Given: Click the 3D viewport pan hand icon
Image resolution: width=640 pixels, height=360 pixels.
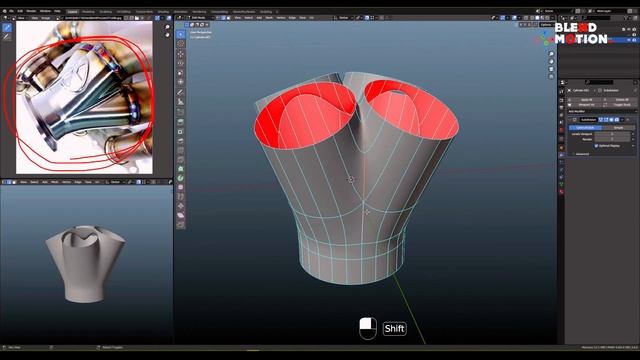Looking at the screenshot, I should [x=551, y=61].
